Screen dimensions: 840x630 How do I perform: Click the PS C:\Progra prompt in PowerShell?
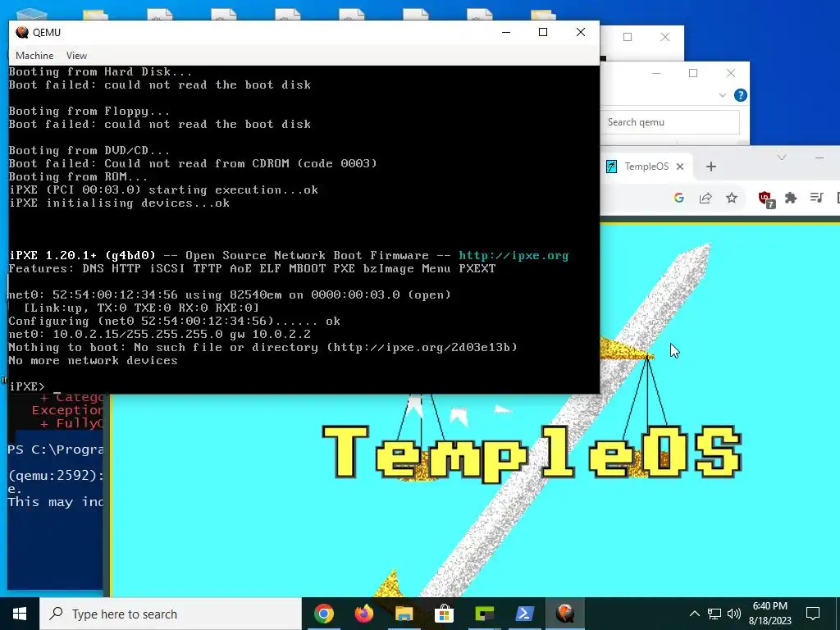[x=55, y=450]
